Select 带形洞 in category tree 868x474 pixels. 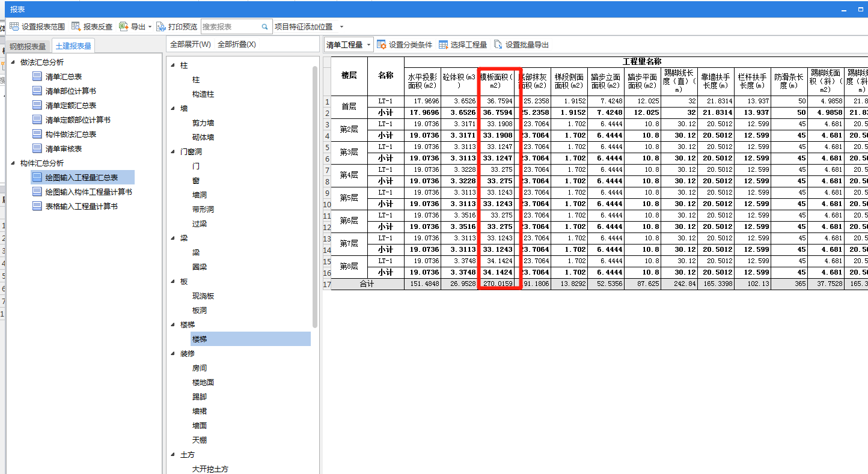[x=203, y=210]
